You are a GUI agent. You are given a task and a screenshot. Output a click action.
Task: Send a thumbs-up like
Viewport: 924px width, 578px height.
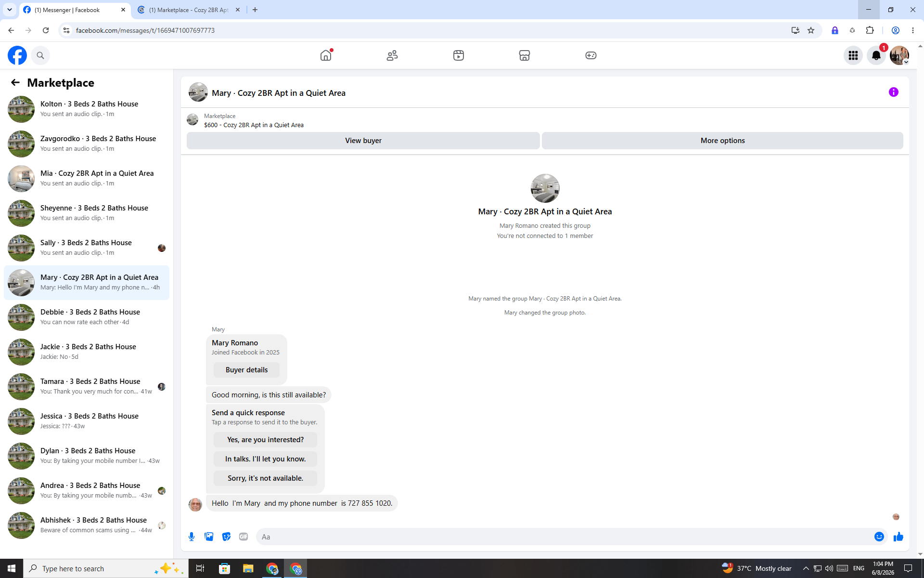pos(898,537)
